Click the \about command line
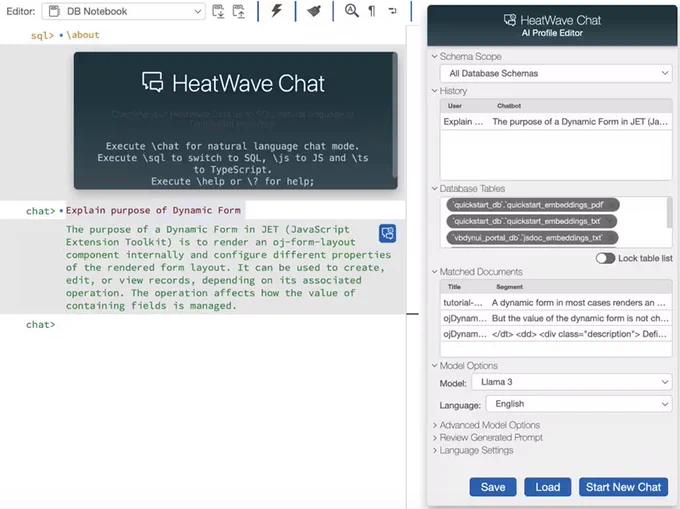The height and width of the screenshot is (509, 680). pos(83,35)
